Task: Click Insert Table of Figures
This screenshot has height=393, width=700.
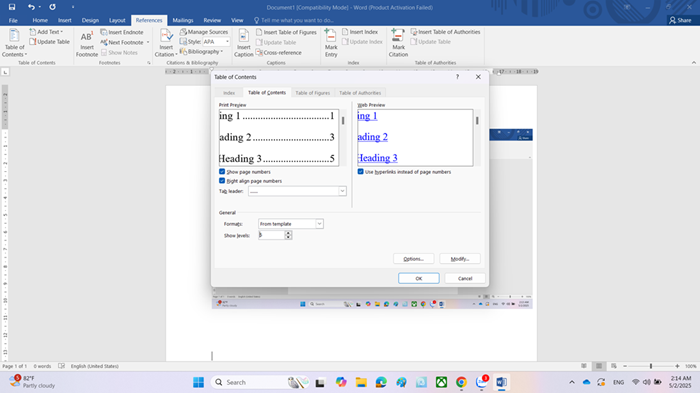Action: (x=286, y=32)
